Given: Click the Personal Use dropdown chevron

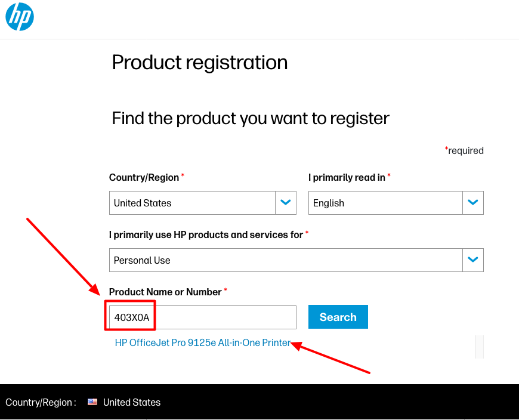Looking at the screenshot, I should click(x=473, y=260).
